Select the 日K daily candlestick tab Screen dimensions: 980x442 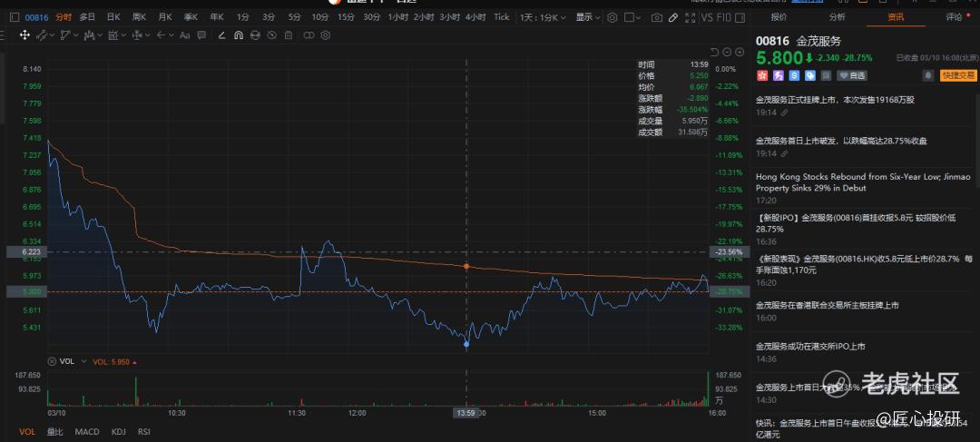113,17
